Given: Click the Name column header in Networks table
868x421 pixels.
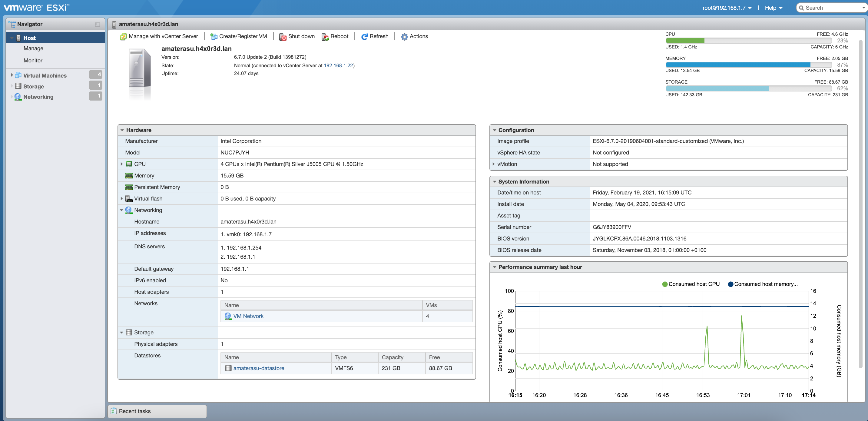Looking at the screenshot, I should (x=321, y=305).
